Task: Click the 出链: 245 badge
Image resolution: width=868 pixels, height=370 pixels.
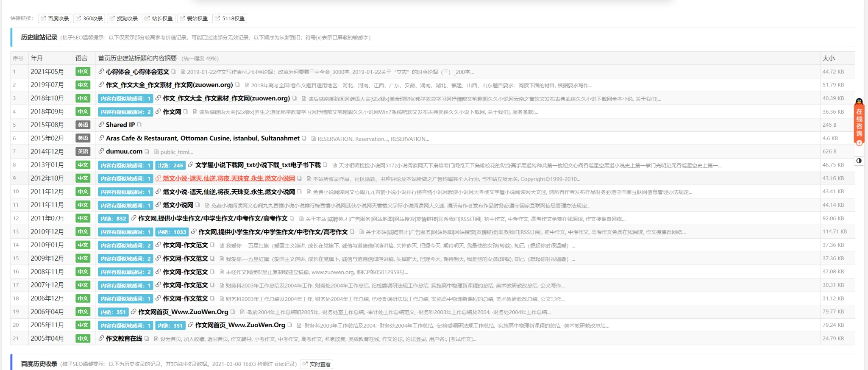Action: 170,165
